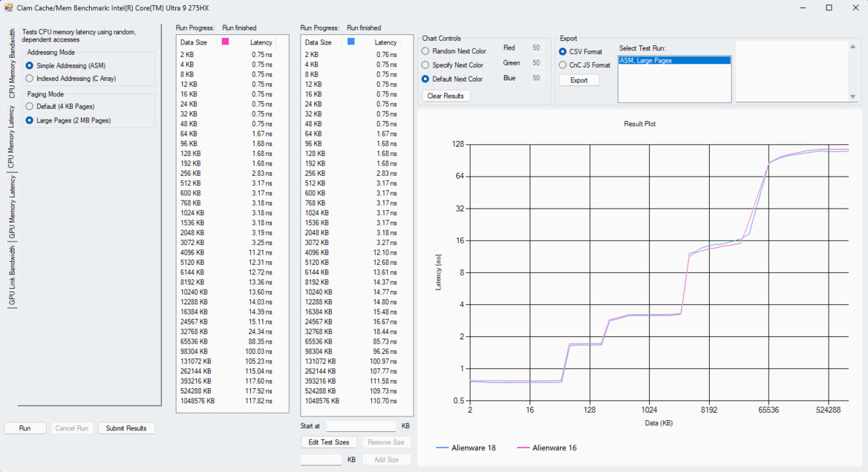Enable Random Next Color option
This screenshot has height=472, width=868.
pyautogui.click(x=425, y=52)
